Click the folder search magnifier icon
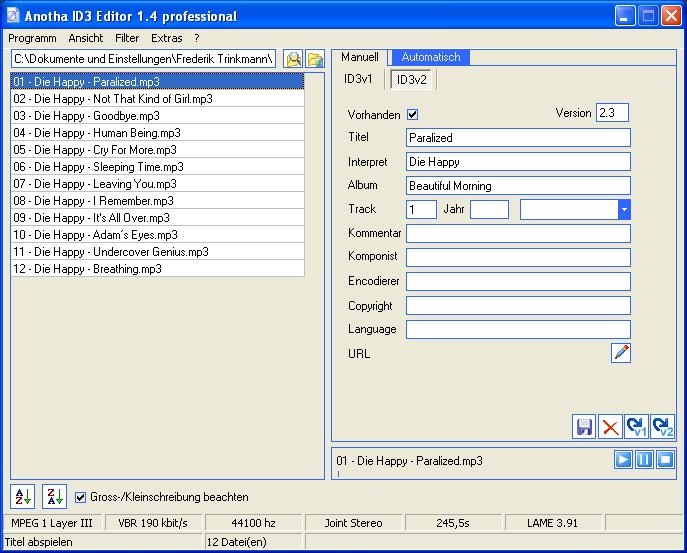This screenshot has width=687, height=553. click(x=293, y=59)
